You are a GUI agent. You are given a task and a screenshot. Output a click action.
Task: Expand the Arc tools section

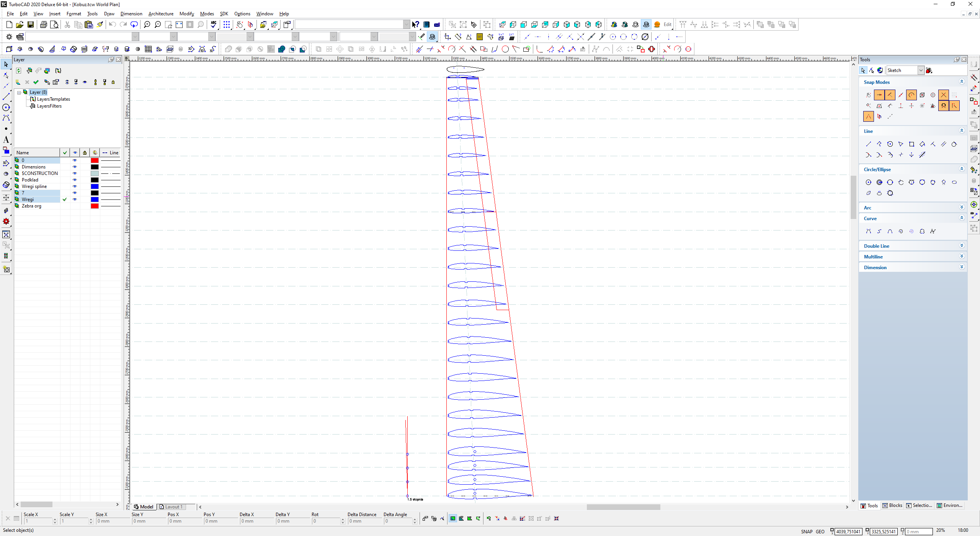pos(962,208)
